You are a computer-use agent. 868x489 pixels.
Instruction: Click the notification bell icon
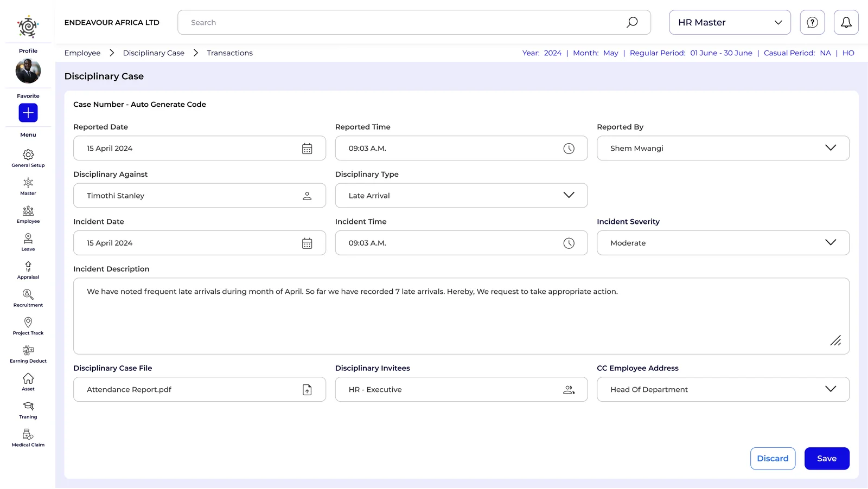pos(846,22)
